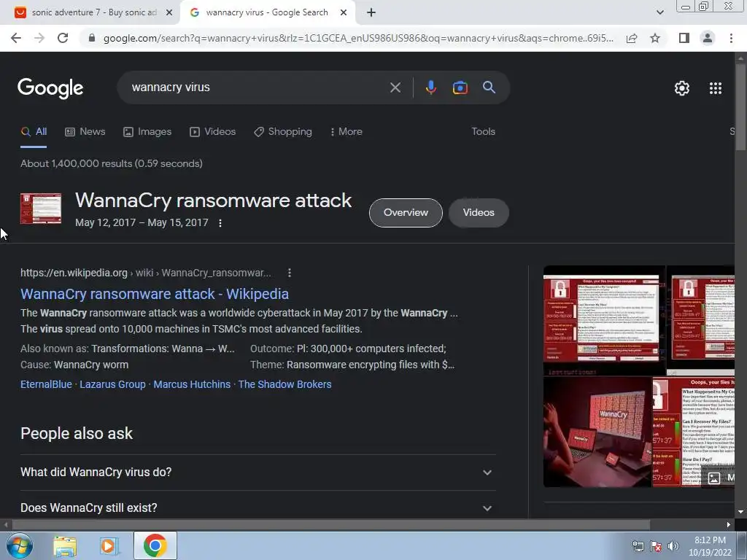Click the search box containing wannacry virus
Viewport: 747px width, 560px height.
tap(258, 87)
